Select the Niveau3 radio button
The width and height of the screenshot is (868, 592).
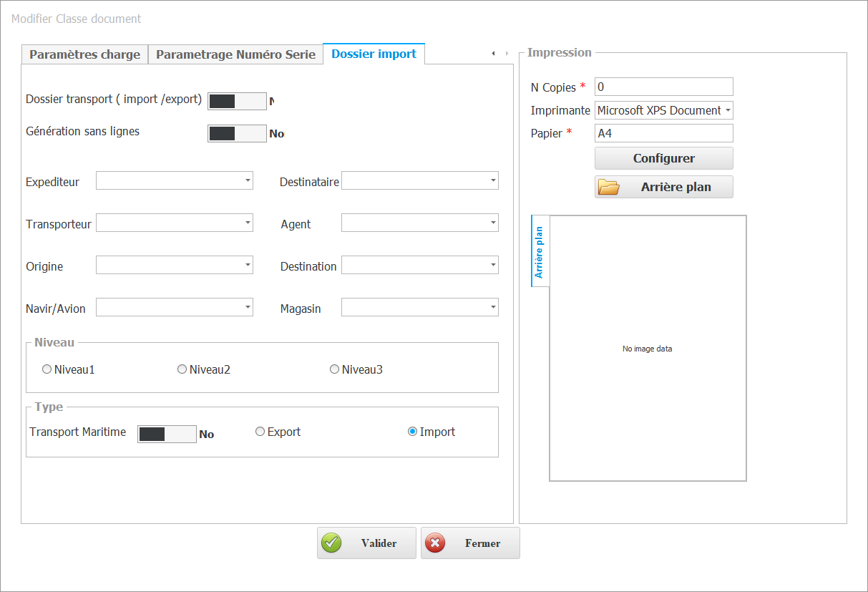[334, 369]
